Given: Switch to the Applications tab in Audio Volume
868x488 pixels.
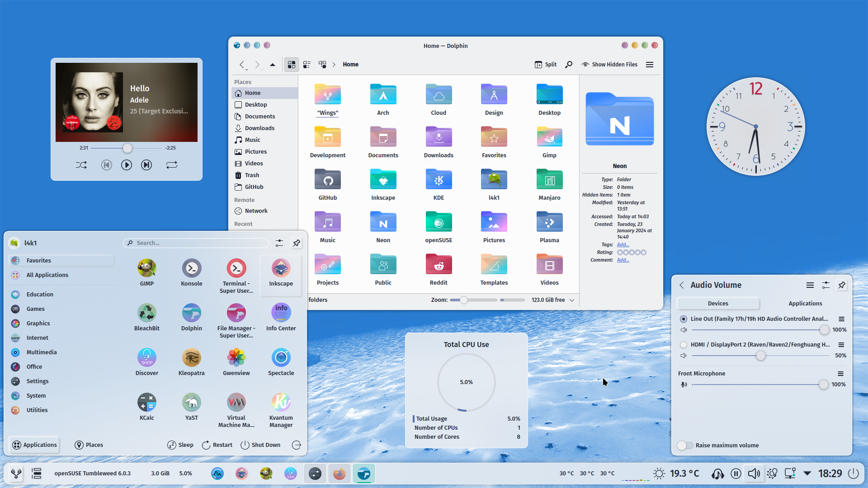Looking at the screenshot, I should (x=805, y=304).
